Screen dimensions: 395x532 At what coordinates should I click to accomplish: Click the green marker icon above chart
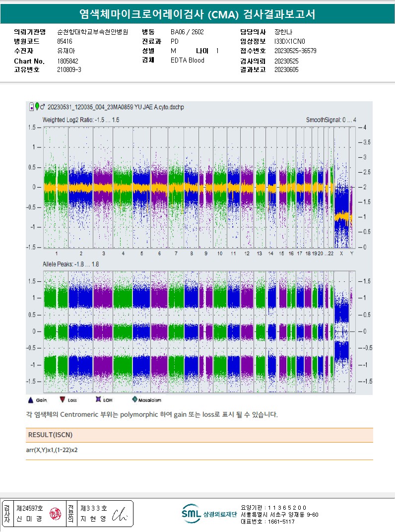[37, 107]
